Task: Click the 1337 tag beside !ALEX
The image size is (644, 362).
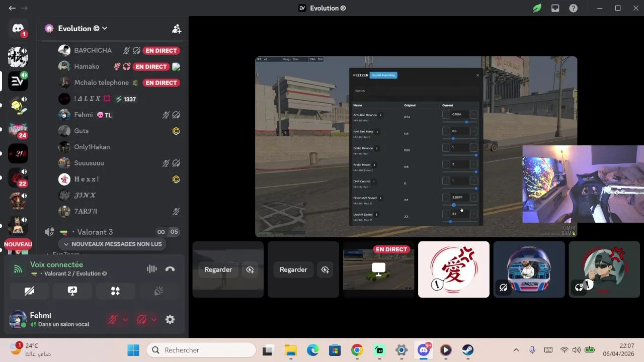Action: 126,99
